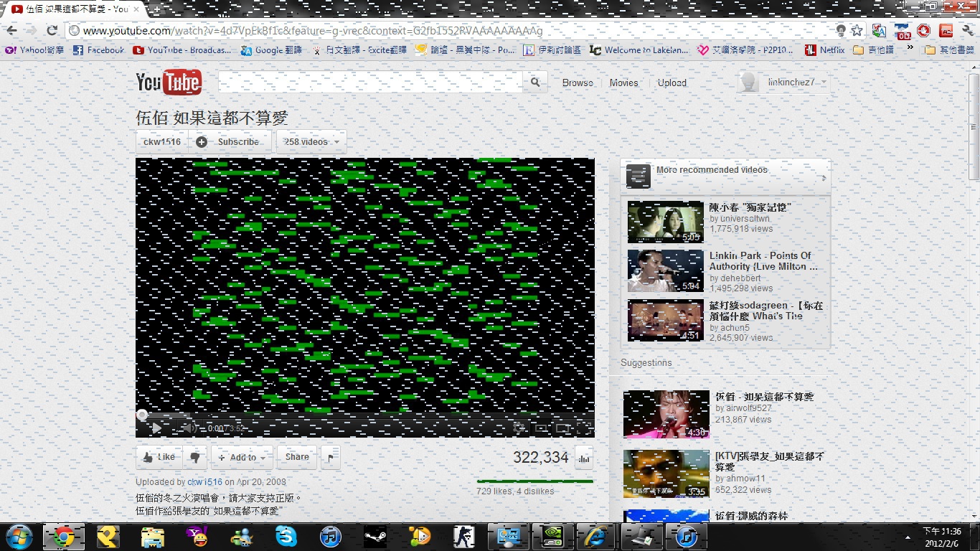Open the uploader link ckw1516 below the video
The width and height of the screenshot is (980, 551).
[x=205, y=482]
